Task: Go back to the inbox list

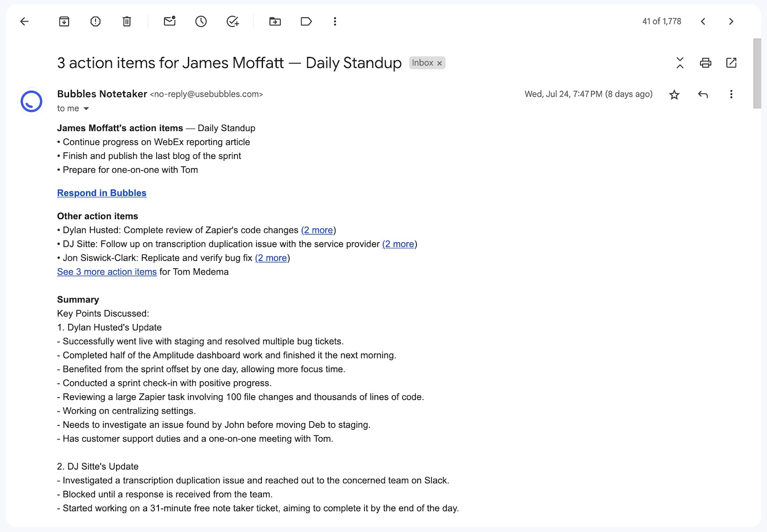Action: [24, 21]
